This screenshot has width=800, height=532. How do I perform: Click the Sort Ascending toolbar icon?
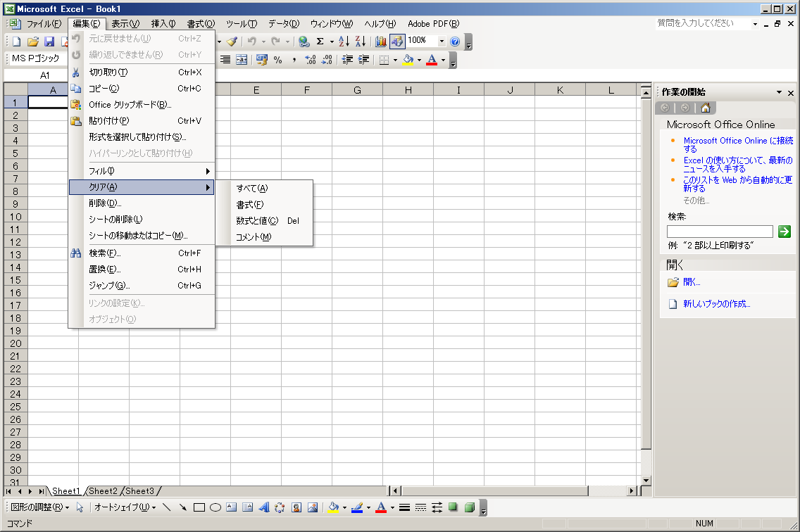coord(344,42)
